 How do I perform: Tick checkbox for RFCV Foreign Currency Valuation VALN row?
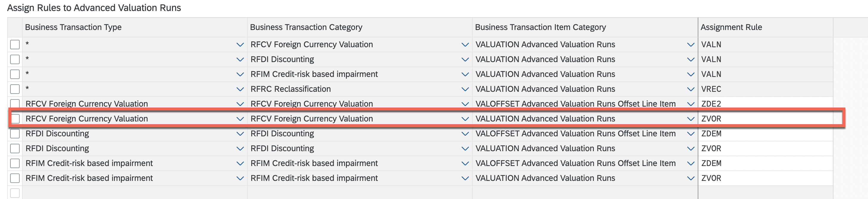tap(15, 44)
